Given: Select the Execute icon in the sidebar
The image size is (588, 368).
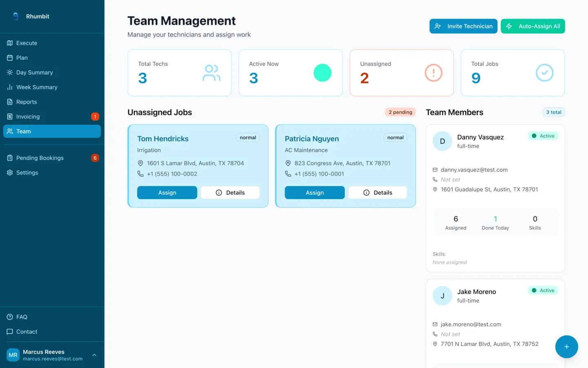Looking at the screenshot, I should click(9, 43).
